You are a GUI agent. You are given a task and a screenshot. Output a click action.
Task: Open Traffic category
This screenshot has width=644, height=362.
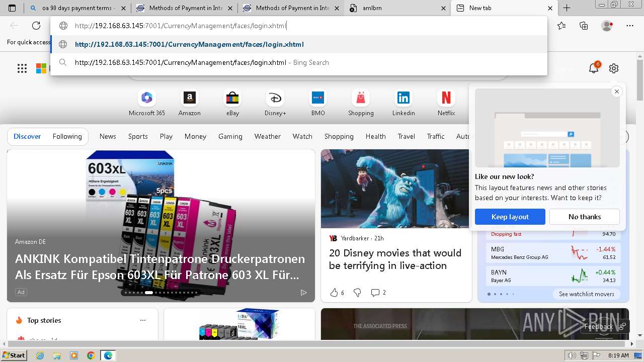(x=436, y=136)
